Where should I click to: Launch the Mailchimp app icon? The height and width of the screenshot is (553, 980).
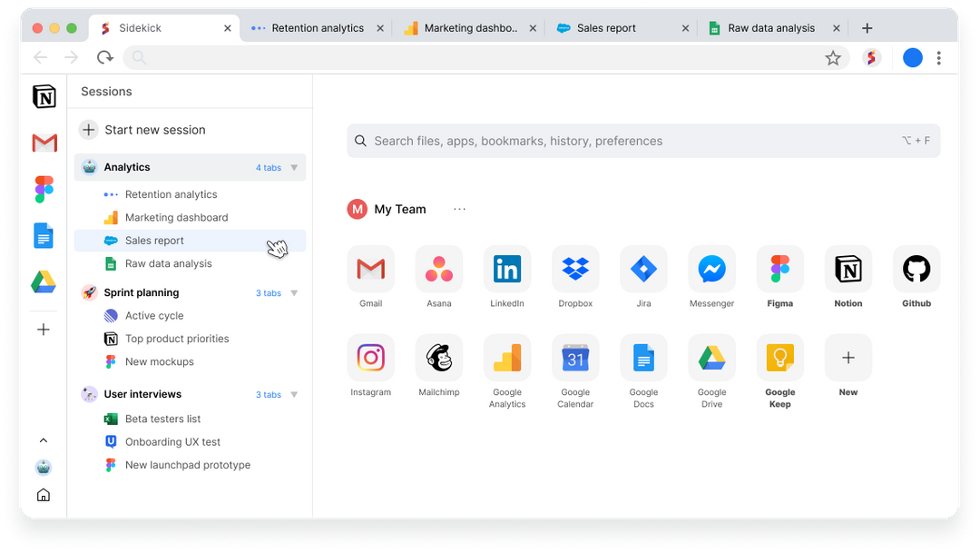[439, 357]
